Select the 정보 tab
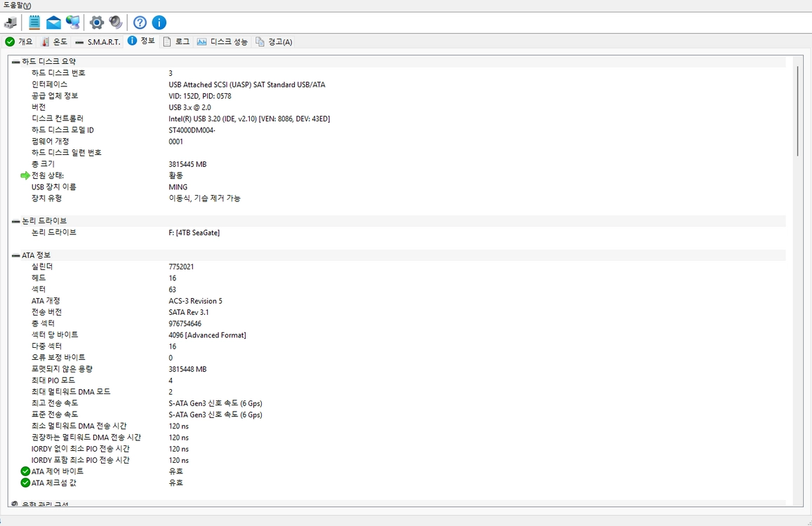The image size is (812, 526). pos(141,41)
